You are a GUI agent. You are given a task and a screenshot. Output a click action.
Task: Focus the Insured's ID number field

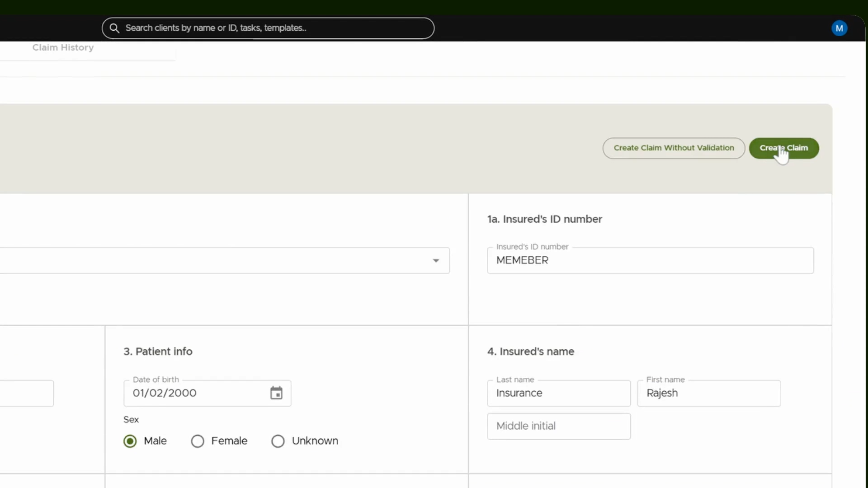point(650,260)
